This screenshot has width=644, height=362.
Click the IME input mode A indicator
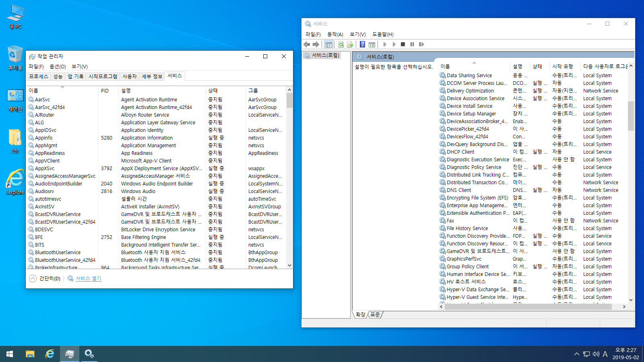605,354
